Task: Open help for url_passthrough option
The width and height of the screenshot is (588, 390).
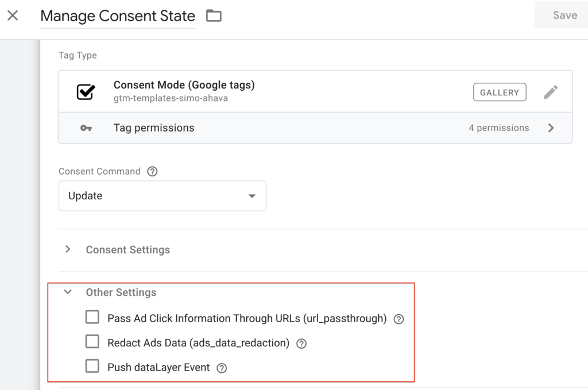Action: coord(399,319)
